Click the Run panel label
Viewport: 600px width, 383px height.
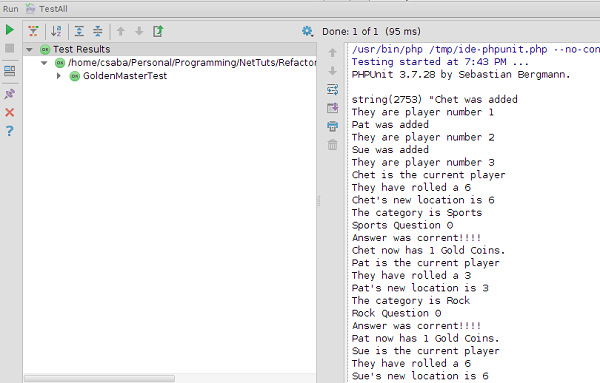[11, 9]
